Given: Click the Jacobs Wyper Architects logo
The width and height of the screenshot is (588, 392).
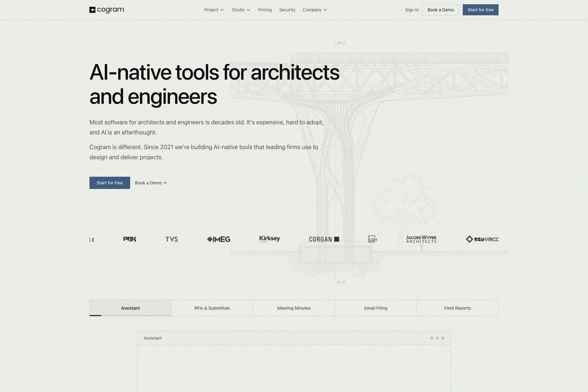Looking at the screenshot, I should [x=421, y=239].
